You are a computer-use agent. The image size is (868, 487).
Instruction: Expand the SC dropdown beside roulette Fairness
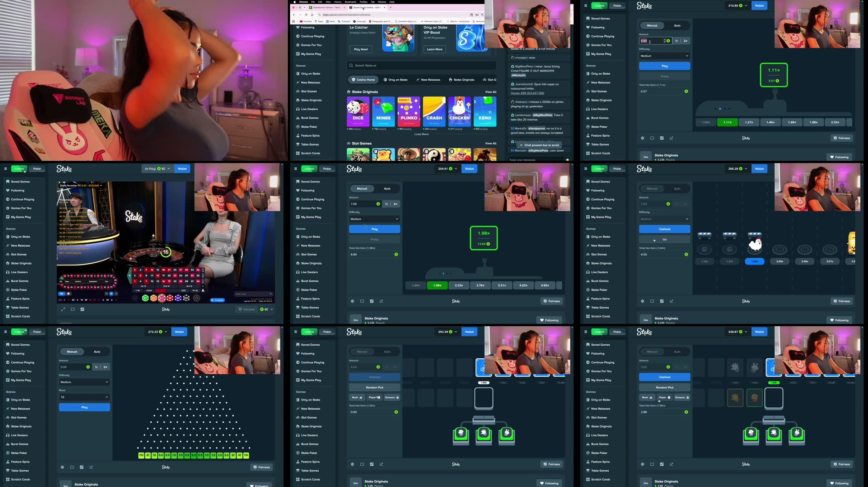tap(267, 309)
